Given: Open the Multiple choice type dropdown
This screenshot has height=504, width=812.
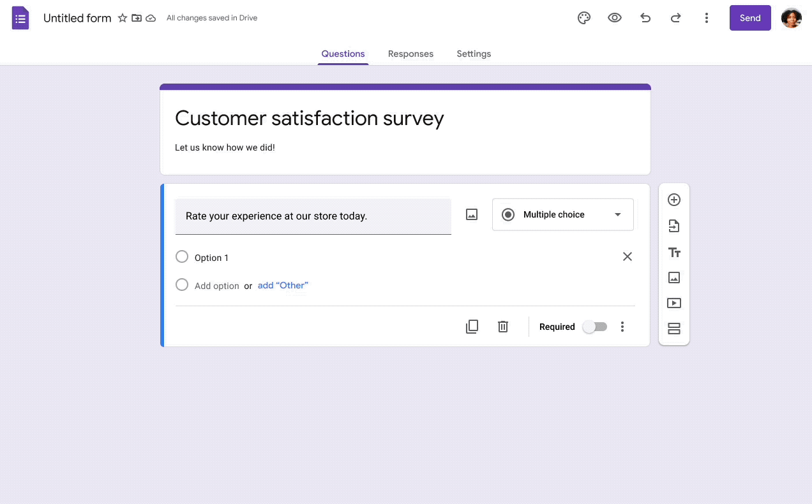Looking at the screenshot, I should coord(562,214).
